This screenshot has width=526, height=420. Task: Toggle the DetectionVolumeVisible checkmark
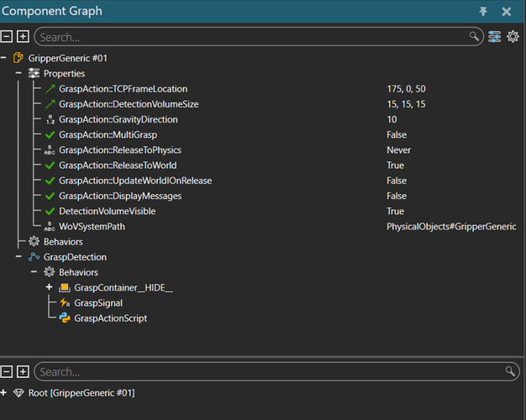click(x=50, y=212)
